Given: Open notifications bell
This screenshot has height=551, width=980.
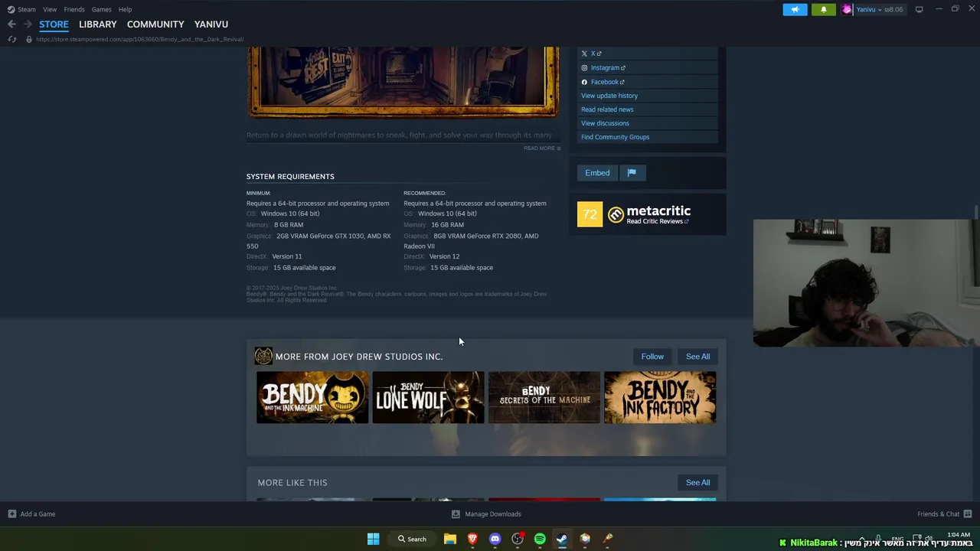Looking at the screenshot, I should tap(824, 9).
